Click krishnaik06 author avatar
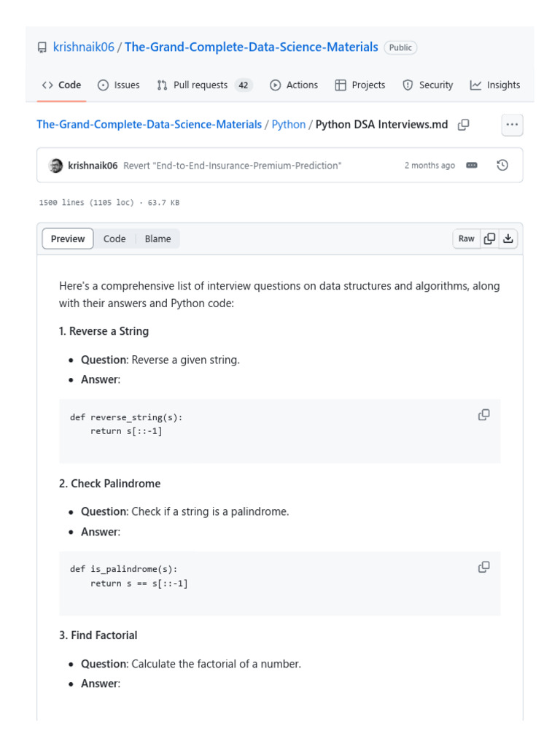 pos(55,166)
